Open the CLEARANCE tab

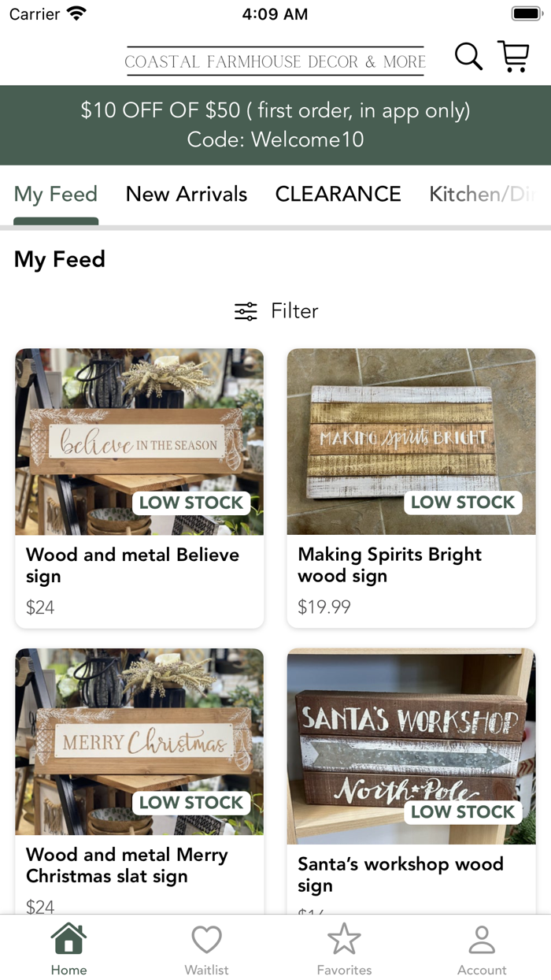coord(338,194)
